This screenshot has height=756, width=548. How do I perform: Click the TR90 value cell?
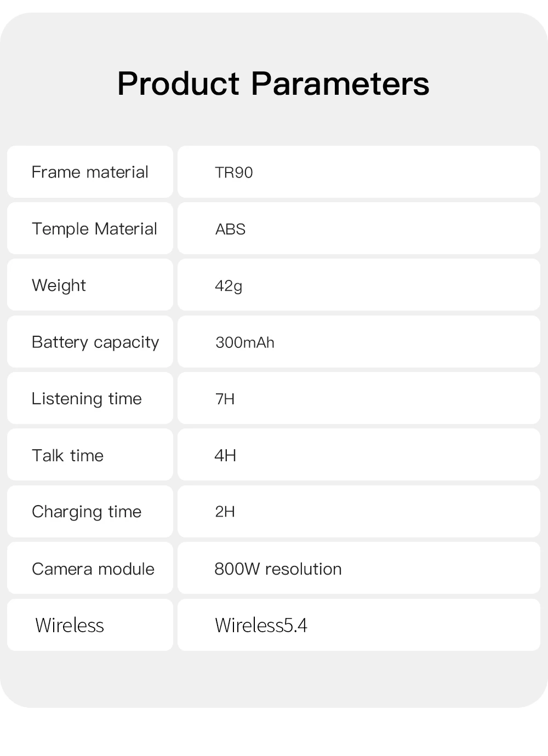point(234,173)
